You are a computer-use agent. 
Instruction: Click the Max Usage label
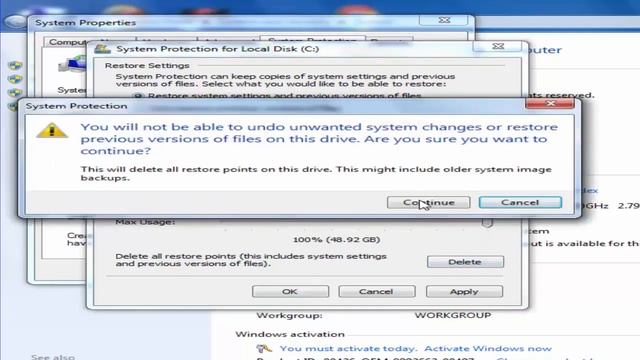pos(145,222)
